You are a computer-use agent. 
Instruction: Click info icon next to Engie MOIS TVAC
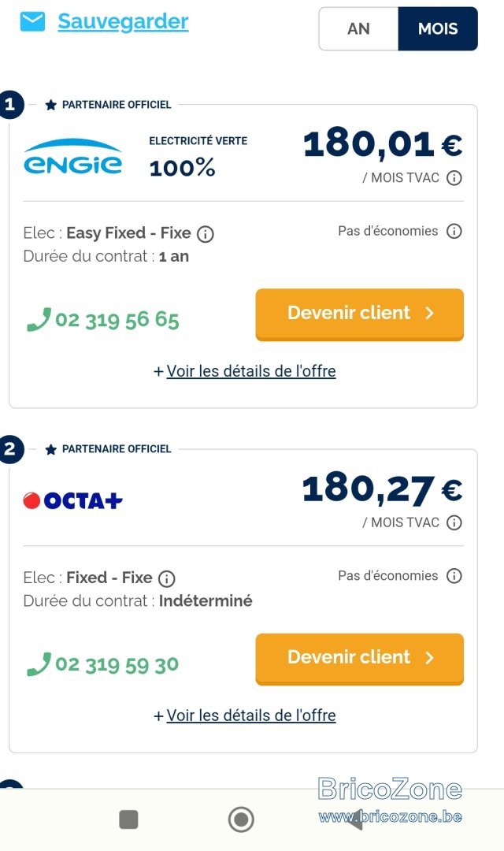tap(454, 178)
